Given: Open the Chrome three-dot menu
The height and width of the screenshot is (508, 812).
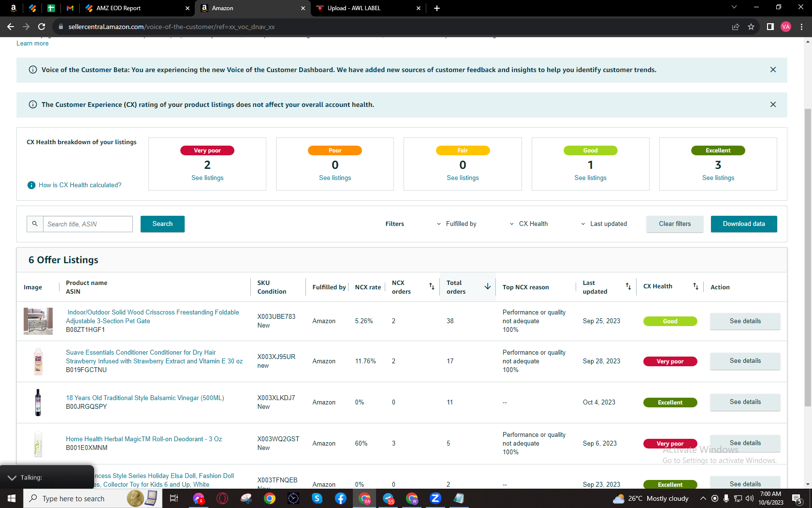Looking at the screenshot, I should coord(801,27).
